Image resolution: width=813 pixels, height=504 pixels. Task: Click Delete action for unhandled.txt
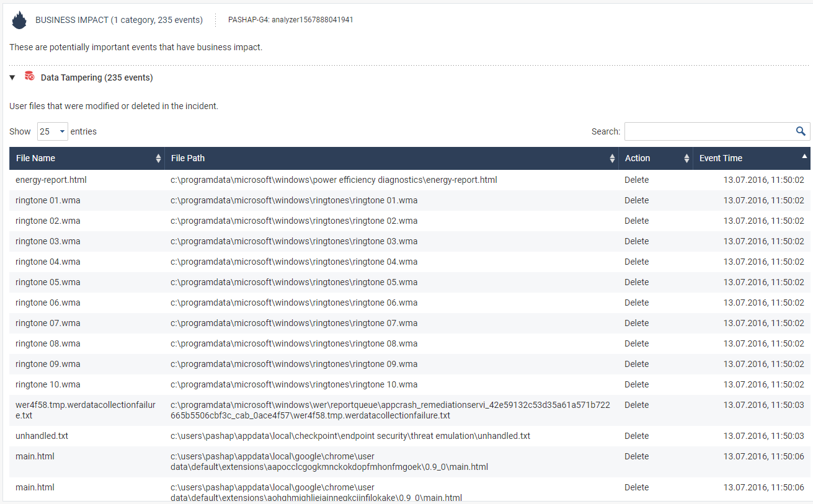[636, 436]
